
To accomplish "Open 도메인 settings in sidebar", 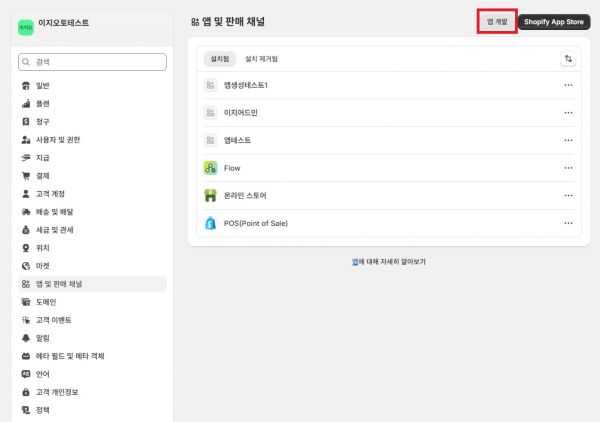I will pyautogui.click(x=46, y=302).
